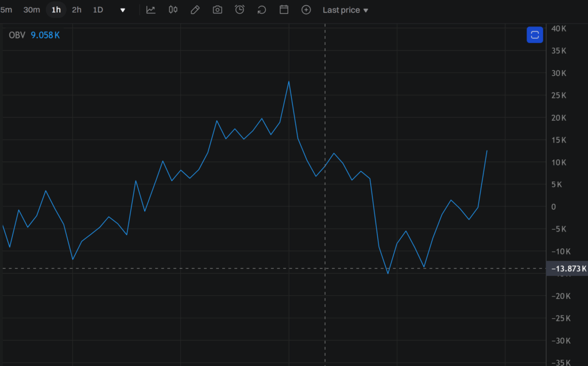Open the calendar date picker icon
Screen dimensions: 588x366
click(x=284, y=10)
